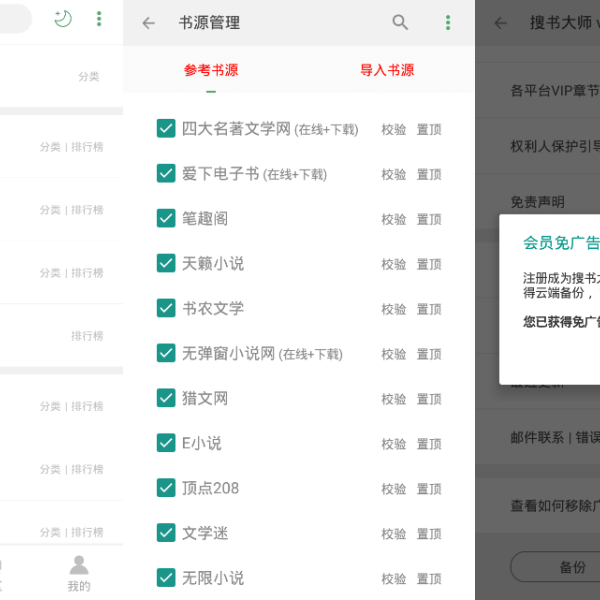
Task: Click 校验 for 天籁小说
Action: click(394, 264)
